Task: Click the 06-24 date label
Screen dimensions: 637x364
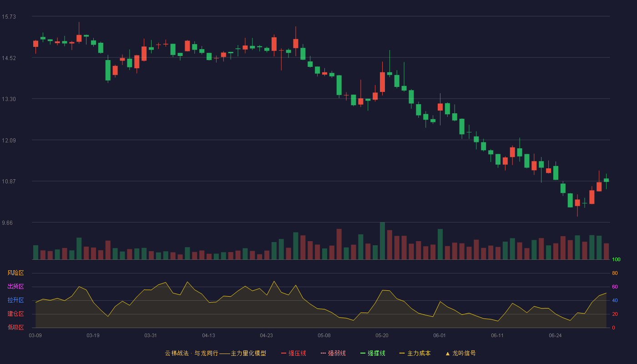Action: tap(555, 335)
